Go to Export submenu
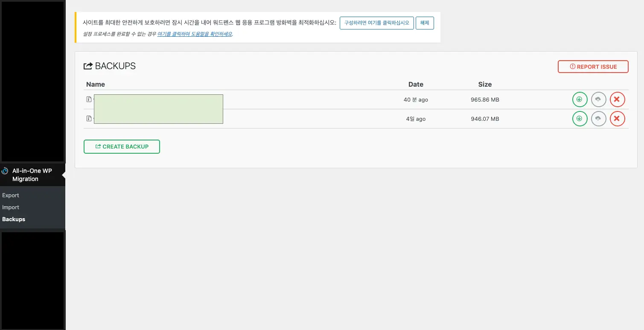The width and height of the screenshot is (644, 330). pos(11,195)
